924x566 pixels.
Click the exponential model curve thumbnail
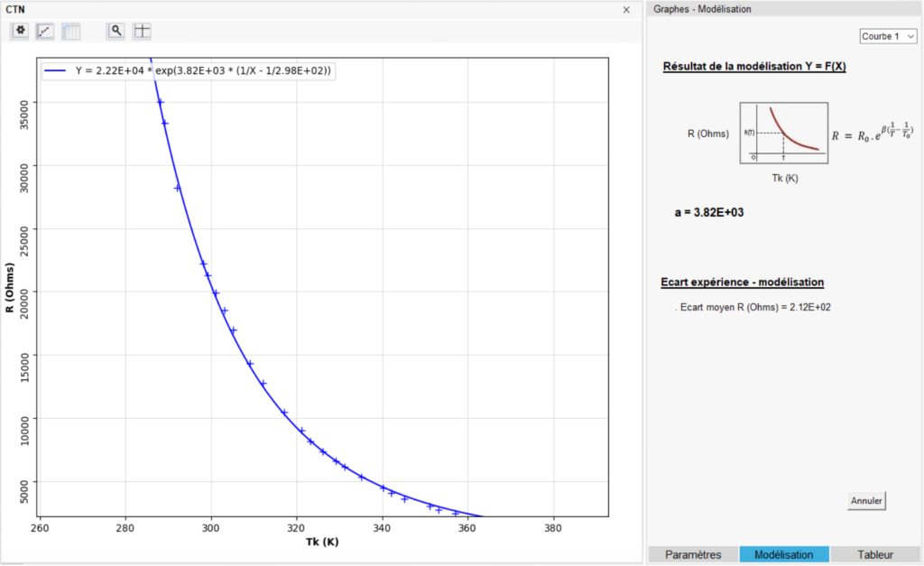click(x=783, y=133)
